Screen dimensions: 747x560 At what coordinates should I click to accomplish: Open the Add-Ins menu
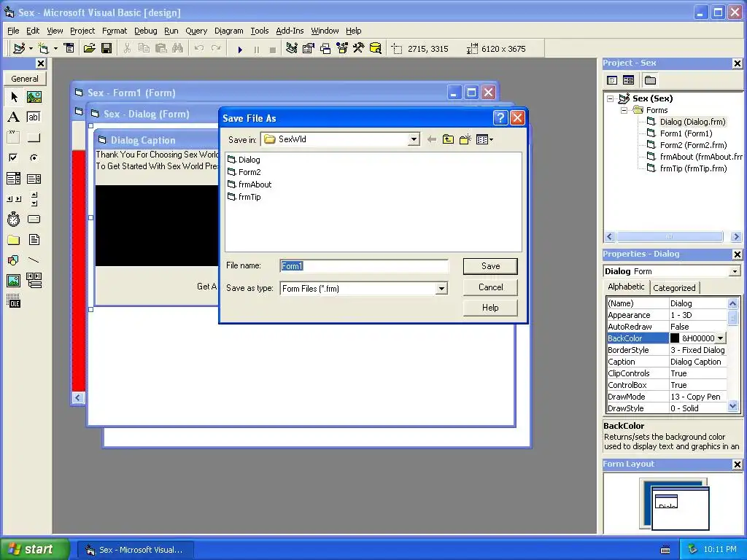pos(290,31)
